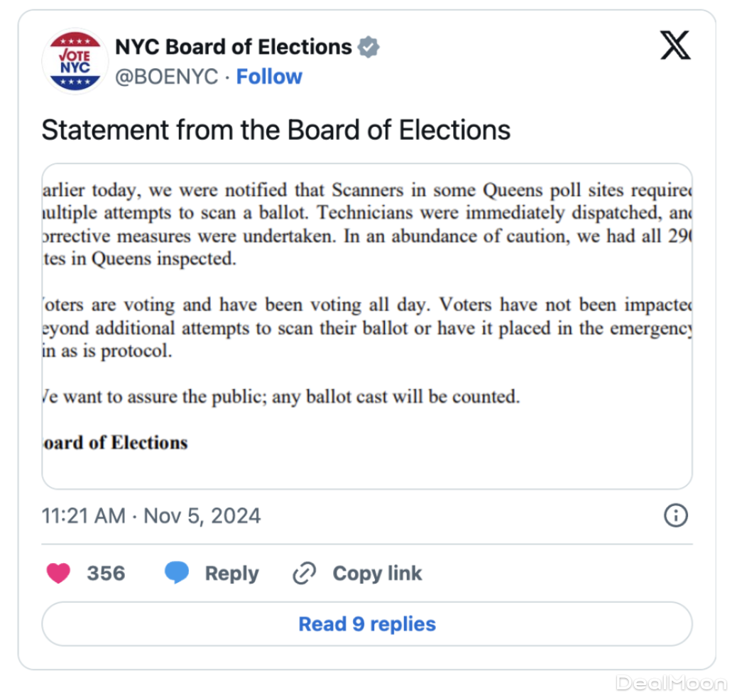The image size is (737, 700).
Task: Open the X logo link
Action: (x=675, y=46)
